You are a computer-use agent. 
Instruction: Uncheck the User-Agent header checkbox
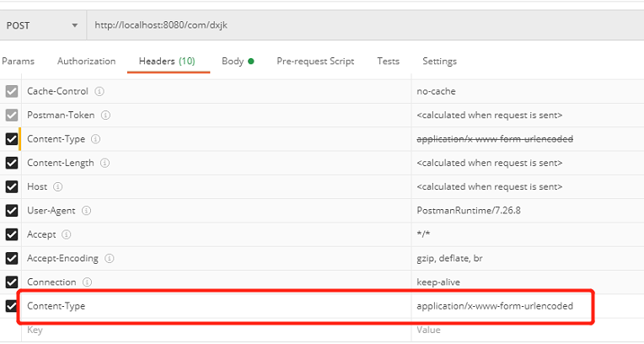coord(12,211)
